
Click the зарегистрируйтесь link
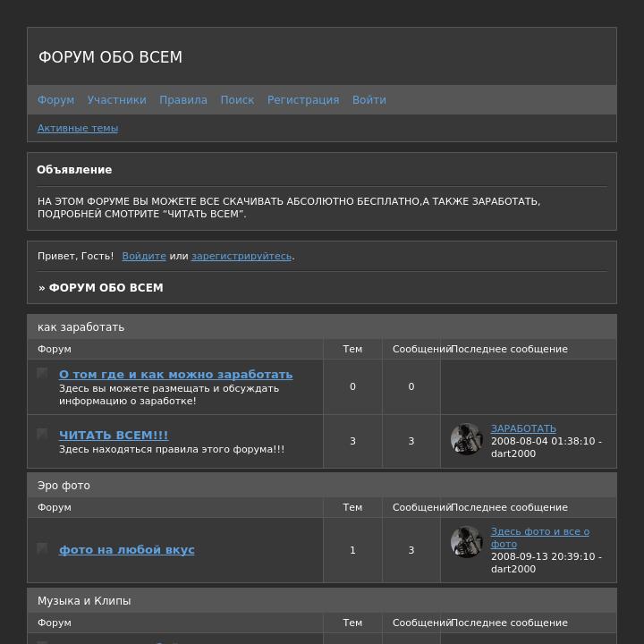point(241,256)
